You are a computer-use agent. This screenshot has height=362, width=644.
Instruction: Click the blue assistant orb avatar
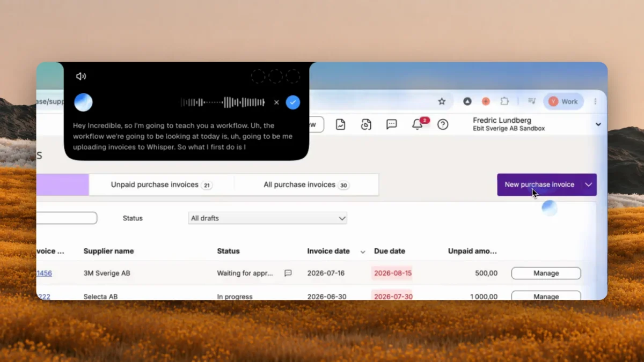pos(83,102)
